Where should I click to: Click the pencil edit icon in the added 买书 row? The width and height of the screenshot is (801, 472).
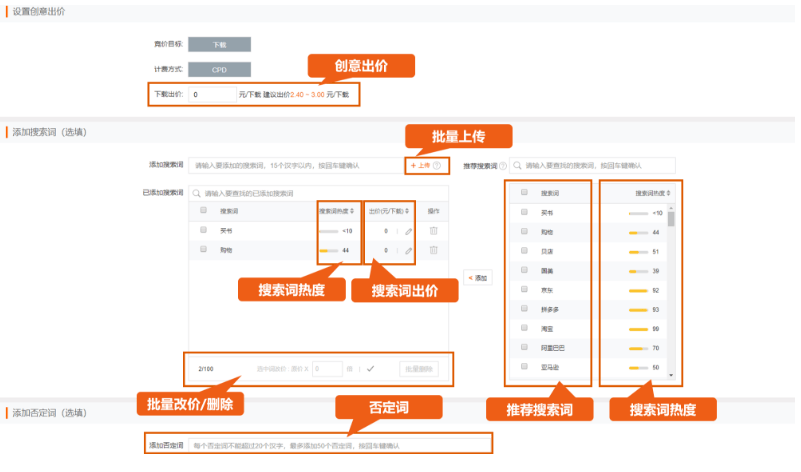pyautogui.click(x=409, y=232)
